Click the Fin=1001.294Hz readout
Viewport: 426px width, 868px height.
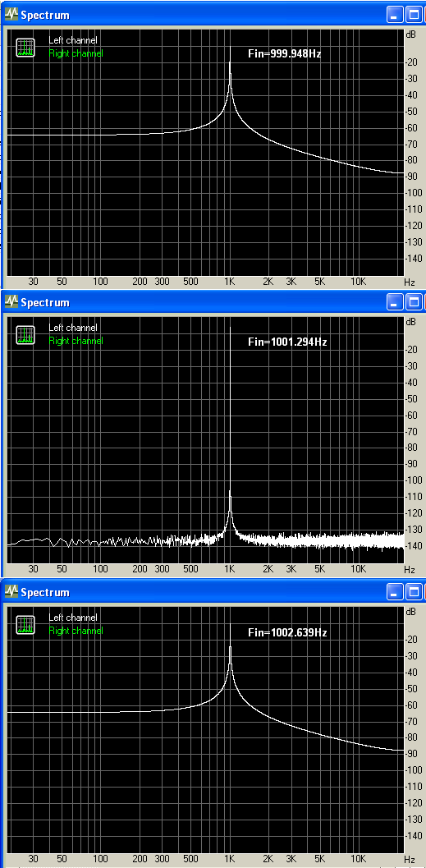(x=287, y=342)
